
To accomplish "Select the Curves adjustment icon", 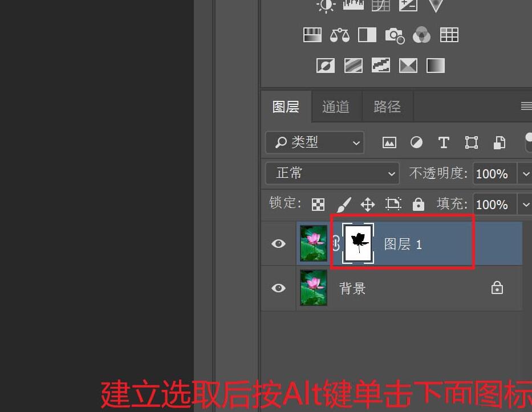I will coord(381,6).
